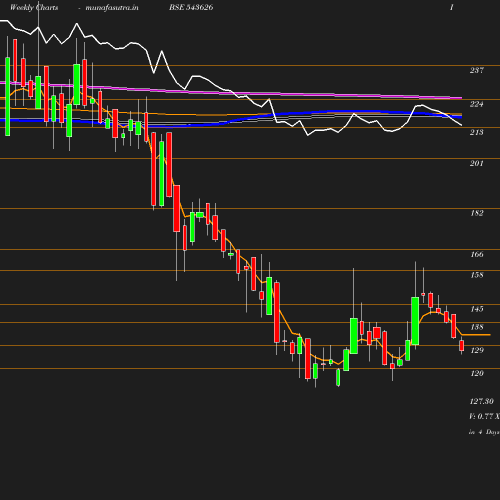Screen dimensions: 500x500
Task: Click the tall green candle near 145
Action: tap(415, 321)
